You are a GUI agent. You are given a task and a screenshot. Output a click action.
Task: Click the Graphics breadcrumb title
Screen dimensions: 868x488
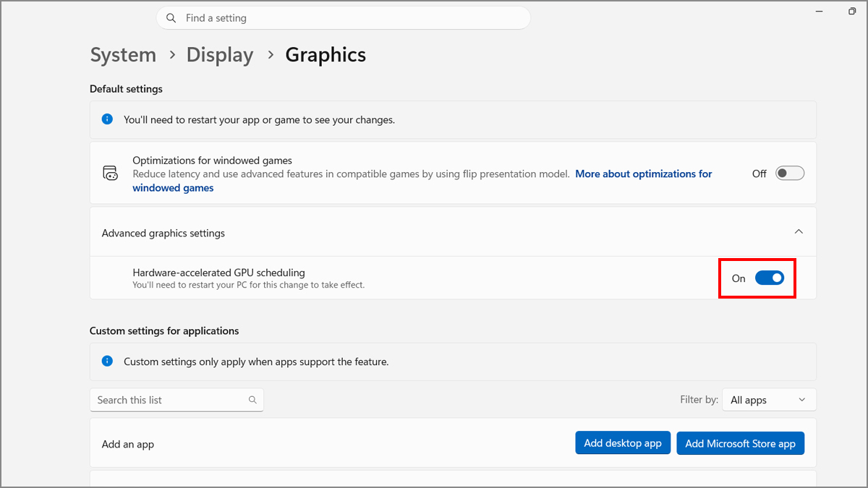[325, 55]
